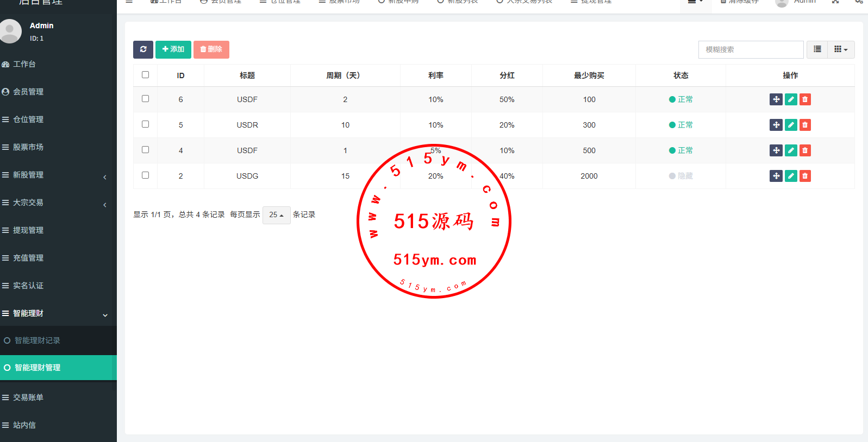Viewport: 868px width, 442px height.
Task: Click the red trash icon for ID 5
Action: pyautogui.click(x=805, y=125)
